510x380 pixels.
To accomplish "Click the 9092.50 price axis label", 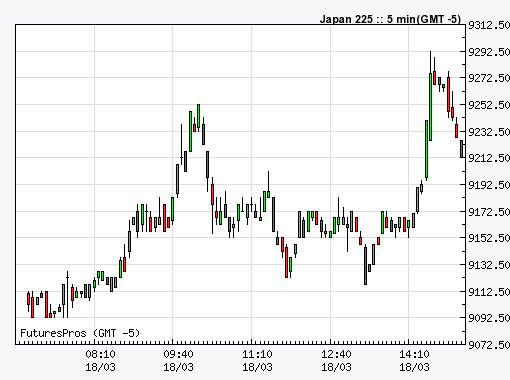I will pos(489,318).
